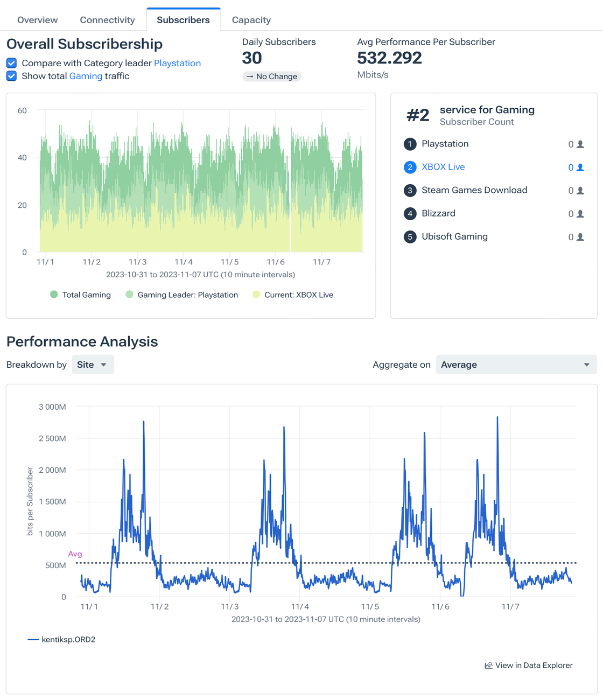Click the Playstation rank 1 badge icon
Image resolution: width=603 pixels, height=700 pixels.
pyautogui.click(x=410, y=144)
